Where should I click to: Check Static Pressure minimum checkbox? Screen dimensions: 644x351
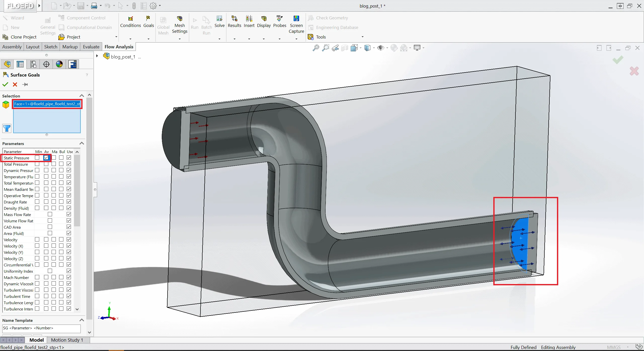[37, 158]
